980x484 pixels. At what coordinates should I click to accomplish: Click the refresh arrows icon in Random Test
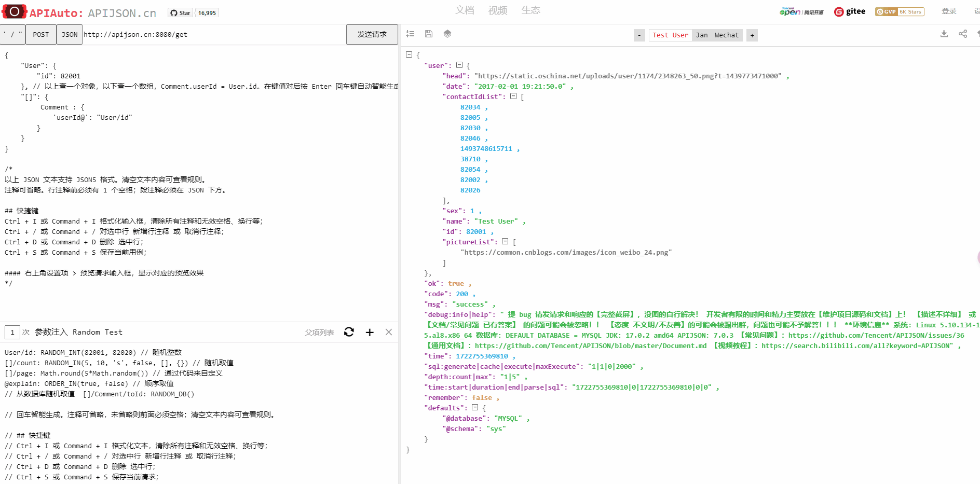(x=349, y=332)
